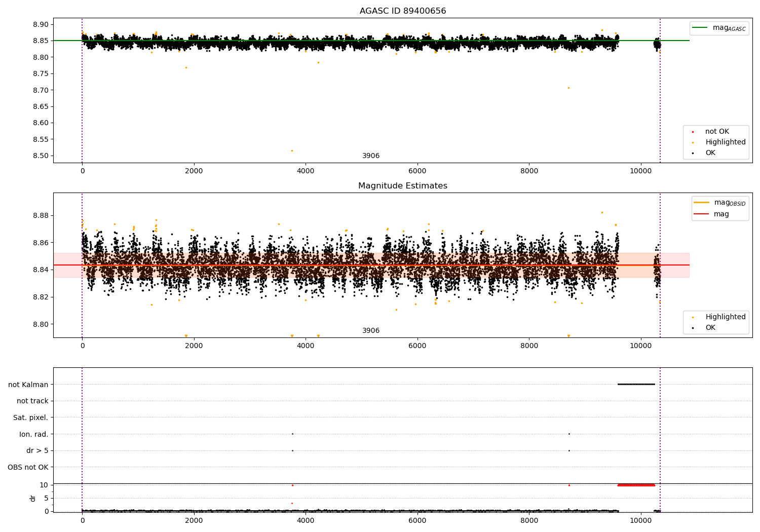The height and width of the screenshot is (532, 760).
Task: Click the 8.50 y-axis tick label
Action: (41, 156)
